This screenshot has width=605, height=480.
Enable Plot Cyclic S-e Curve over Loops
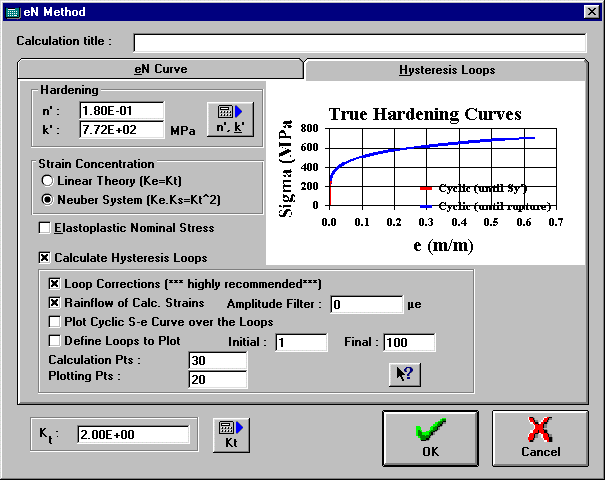point(55,322)
